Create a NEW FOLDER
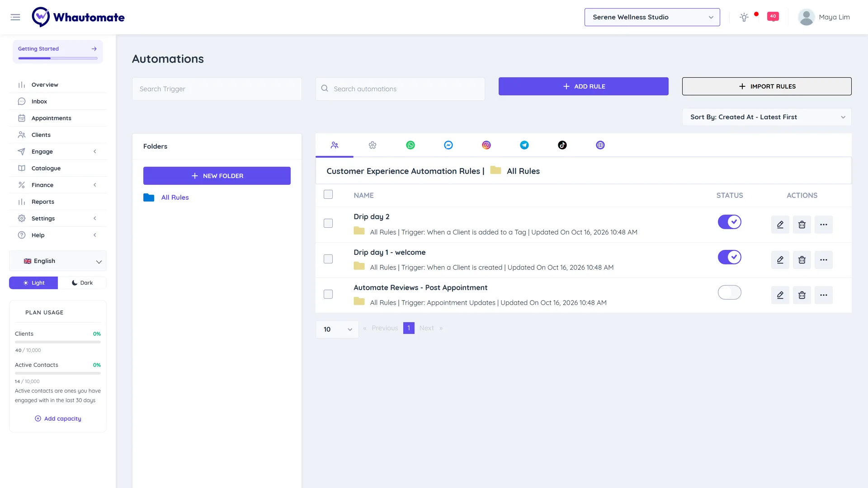 click(217, 176)
